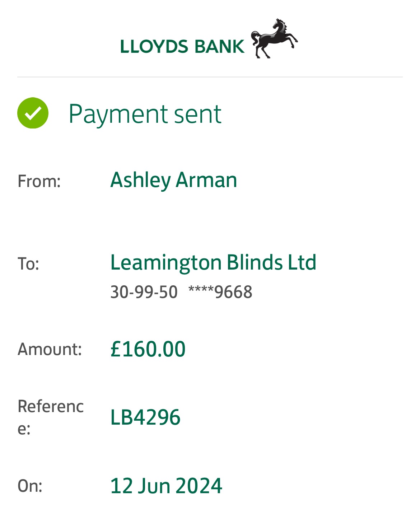420x514 pixels.
Task: Select the payment date 12 Jun 2024
Action: pyautogui.click(x=166, y=486)
